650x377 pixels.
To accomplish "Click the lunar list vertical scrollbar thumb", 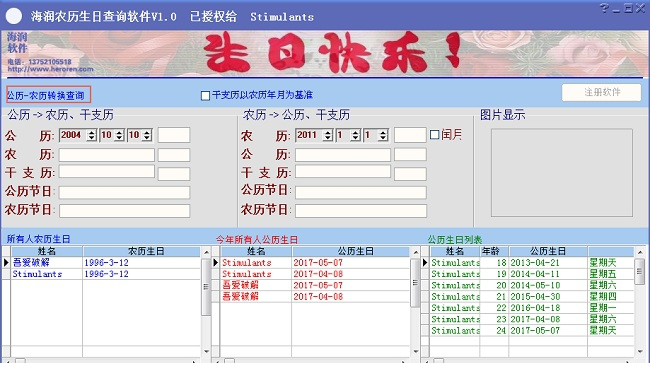I will [206, 287].
